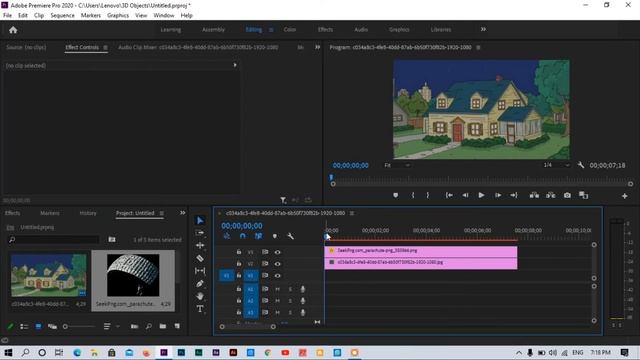Open the Program monitor Button Editor plus
The image size is (640, 360).
click(624, 196)
